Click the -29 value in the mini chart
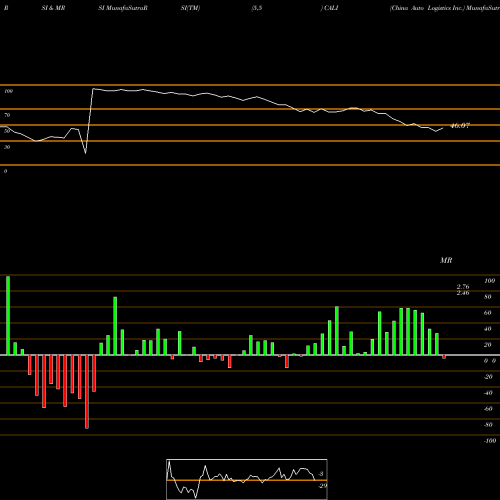The image size is (500, 500). click(322, 486)
